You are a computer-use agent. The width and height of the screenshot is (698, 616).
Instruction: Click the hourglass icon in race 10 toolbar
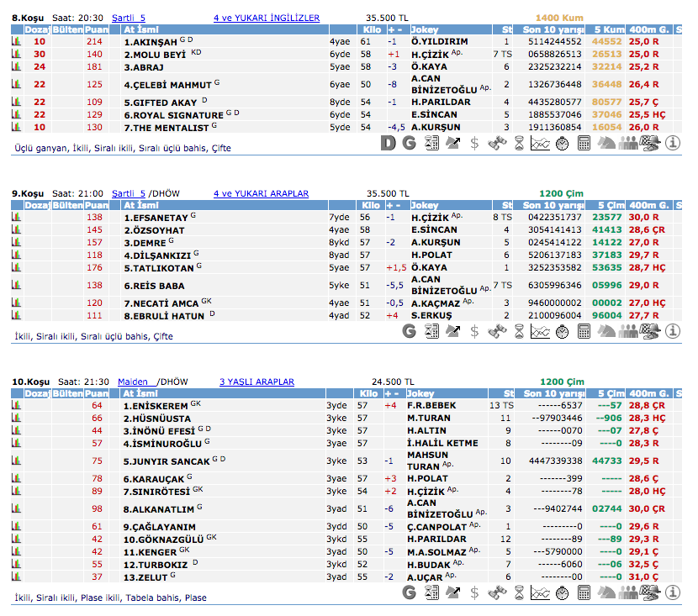coord(519,593)
